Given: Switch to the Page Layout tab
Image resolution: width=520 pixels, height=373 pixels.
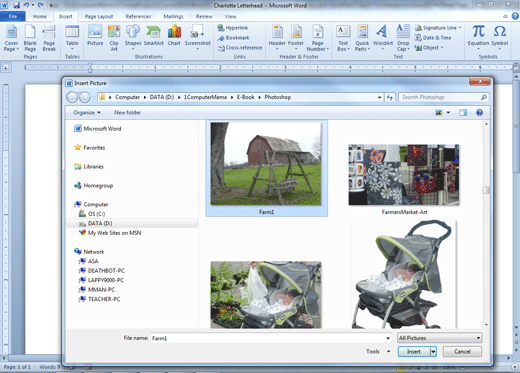Looking at the screenshot, I should pos(99,16).
